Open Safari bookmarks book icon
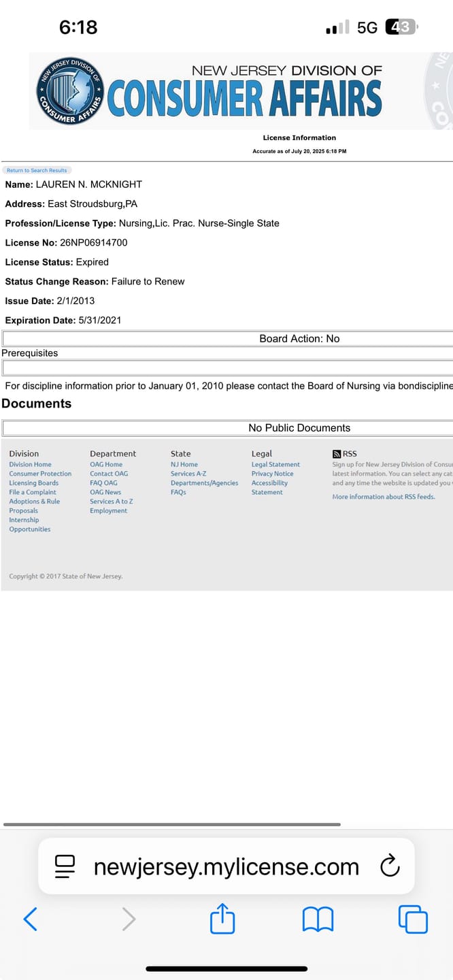This screenshot has width=453, height=980. click(x=318, y=919)
